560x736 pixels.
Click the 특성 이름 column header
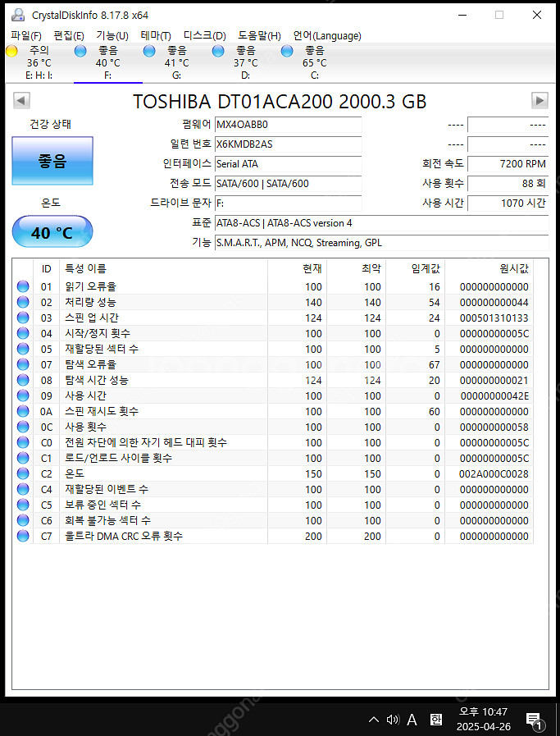tap(163, 268)
